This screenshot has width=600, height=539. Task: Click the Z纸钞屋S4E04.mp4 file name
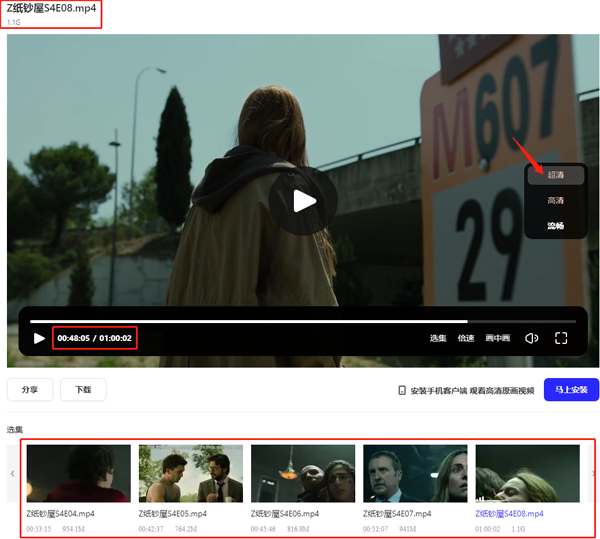coord(60,514)
